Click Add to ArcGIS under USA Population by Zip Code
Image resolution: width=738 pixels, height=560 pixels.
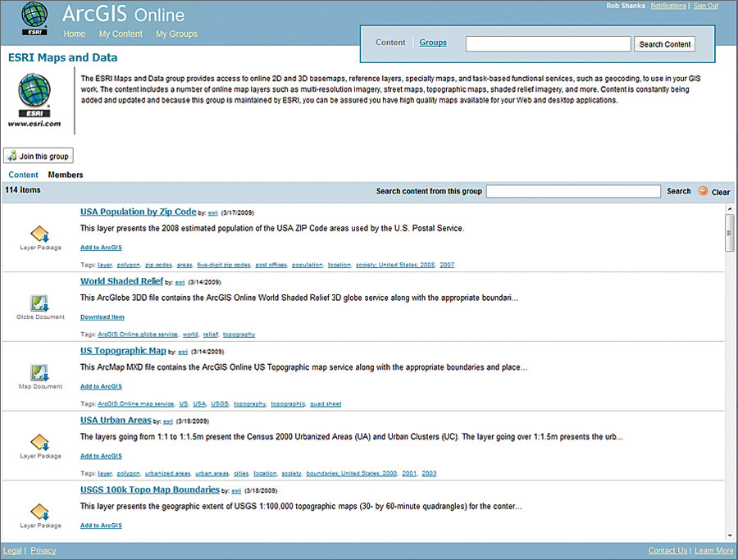(x=101, y=248)
